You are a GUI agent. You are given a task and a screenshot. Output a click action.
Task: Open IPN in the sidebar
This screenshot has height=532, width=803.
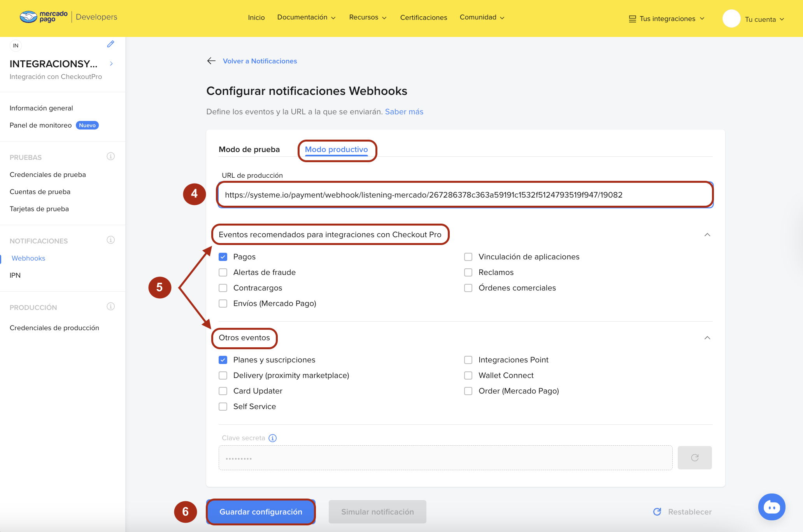pos(15,275)
